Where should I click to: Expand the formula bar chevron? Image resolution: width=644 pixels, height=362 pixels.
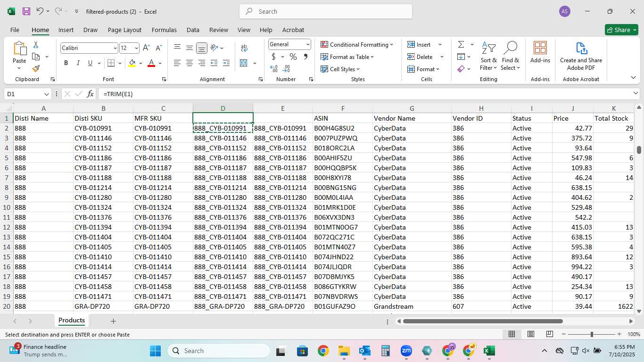pyautogui.click(x=636, y=93)
